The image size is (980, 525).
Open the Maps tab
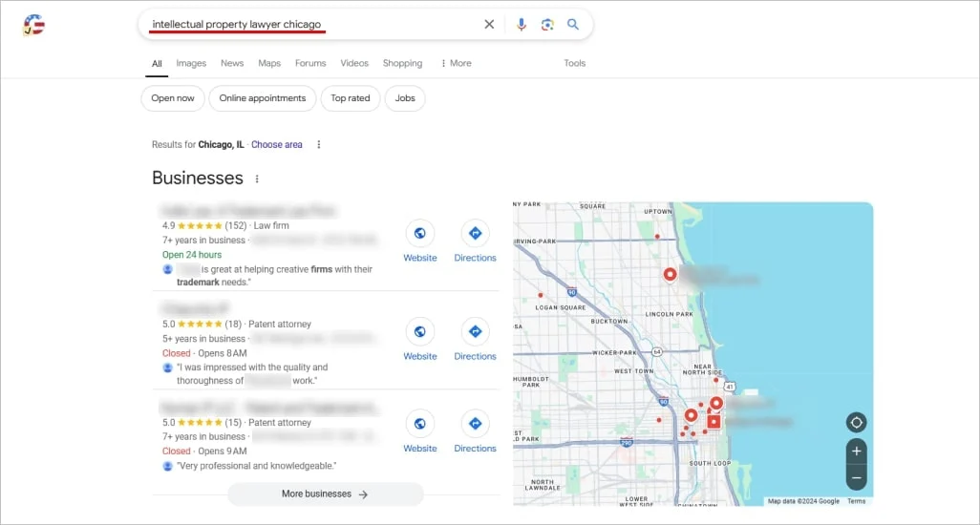[x=269, y=63]
